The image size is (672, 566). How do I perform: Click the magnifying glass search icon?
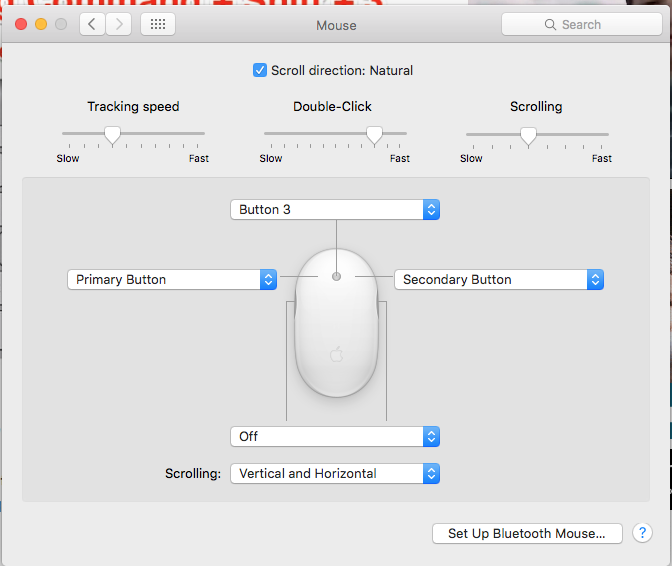click(550, 25)
